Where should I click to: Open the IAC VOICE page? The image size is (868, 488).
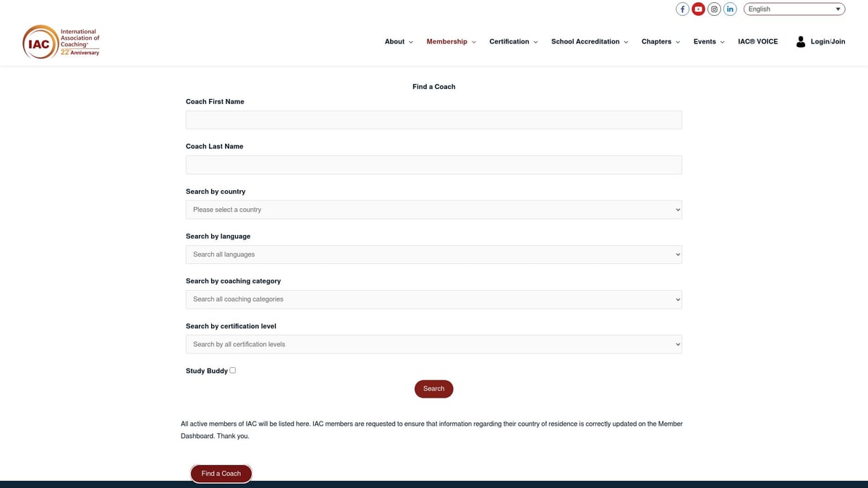(757, 42)
